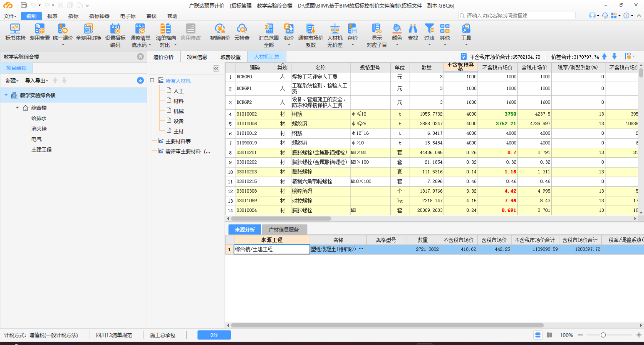This screenshot has height=345, width=644.
Task: Click the zoom-in plus button
Action: click(x=639, y=335)
